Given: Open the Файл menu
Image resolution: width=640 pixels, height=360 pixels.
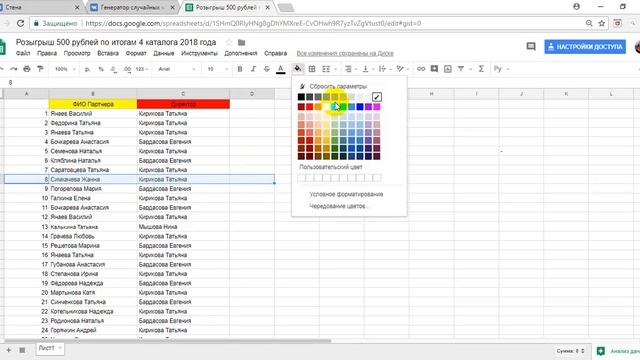Looking at the screenshot, I should pyautogui.click(x=23, y=53).
